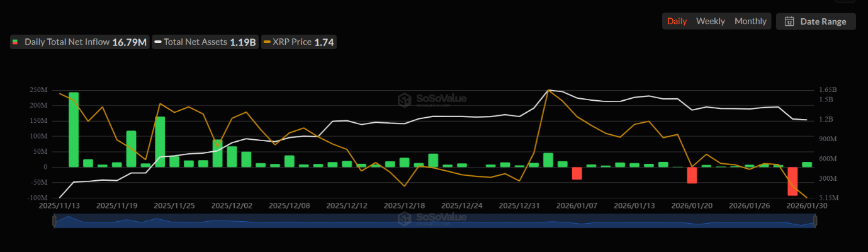Click the 2026/01/13 x-axis date label
The width and height of the screenshot is (868, 252).
pos(634,205)
